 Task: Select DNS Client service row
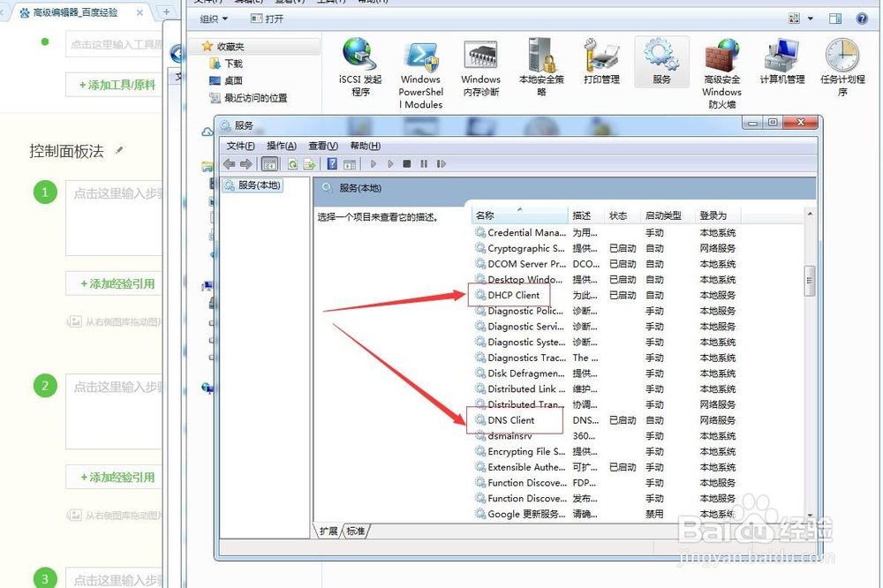(606, 420)
